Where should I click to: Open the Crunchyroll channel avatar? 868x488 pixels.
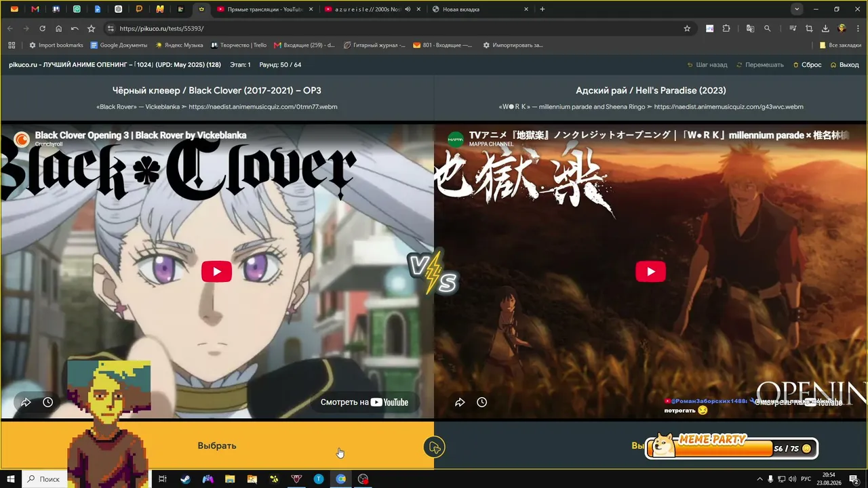coord(22,139)
